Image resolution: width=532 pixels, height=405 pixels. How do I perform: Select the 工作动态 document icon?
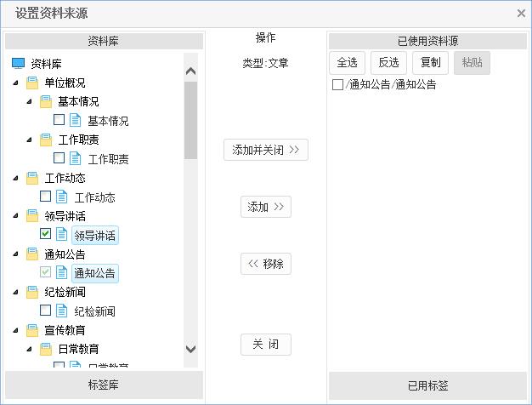(x=61, y=197)
